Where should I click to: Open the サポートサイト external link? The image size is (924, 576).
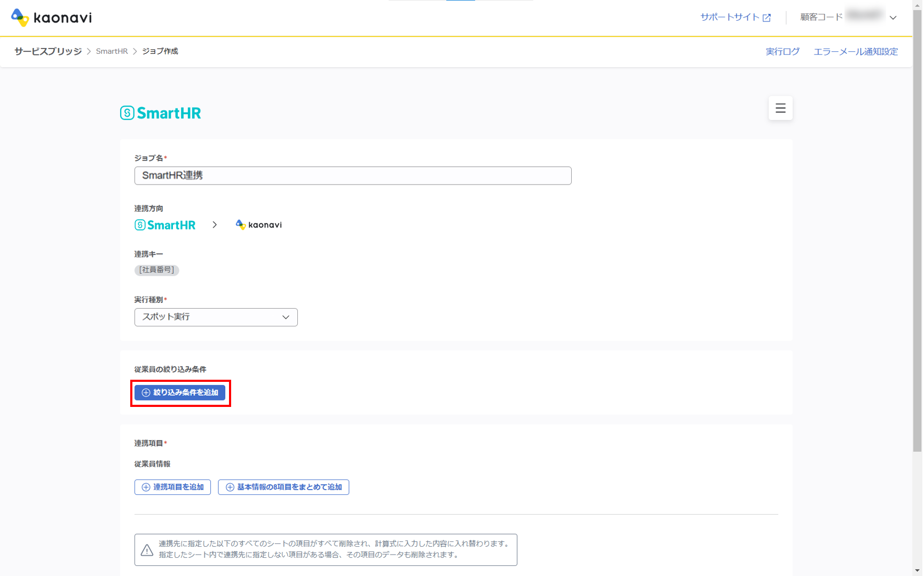[736, 17]
